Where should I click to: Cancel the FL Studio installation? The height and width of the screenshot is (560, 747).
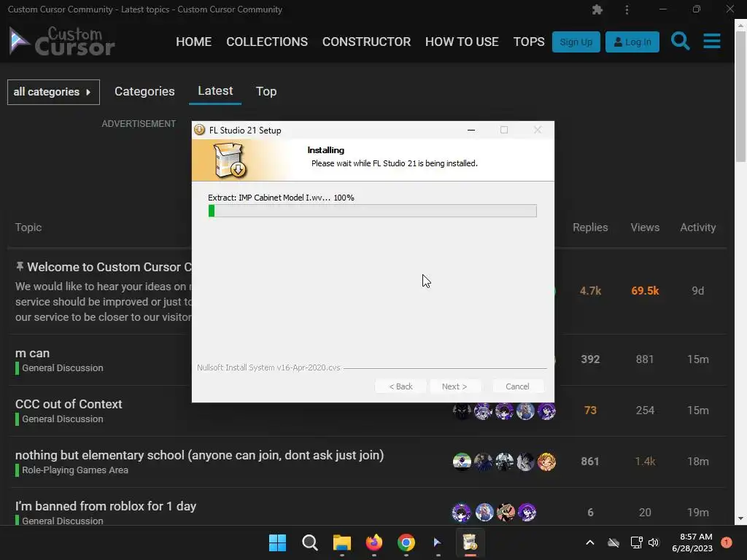517,386
